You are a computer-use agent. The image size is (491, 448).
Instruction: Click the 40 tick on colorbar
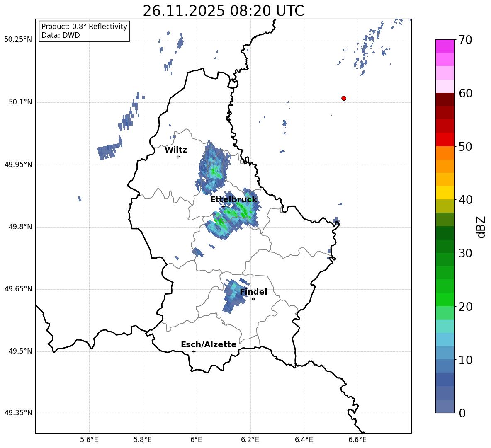click(x=465, y=200)
